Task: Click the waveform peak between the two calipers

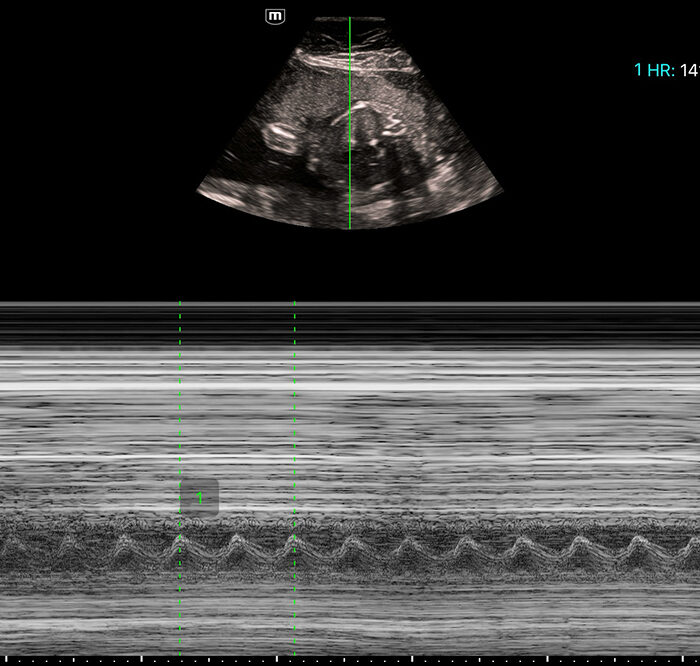Action: 237,538
